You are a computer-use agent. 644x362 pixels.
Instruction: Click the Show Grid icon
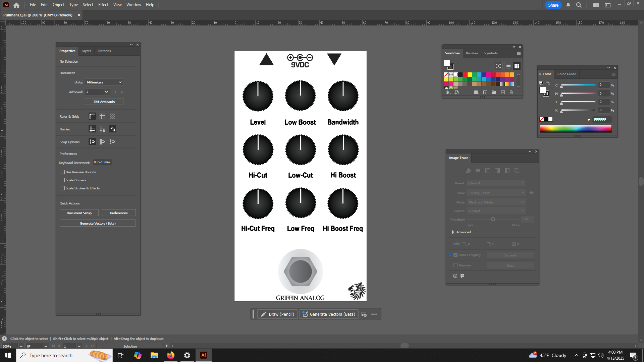[102, 116]
